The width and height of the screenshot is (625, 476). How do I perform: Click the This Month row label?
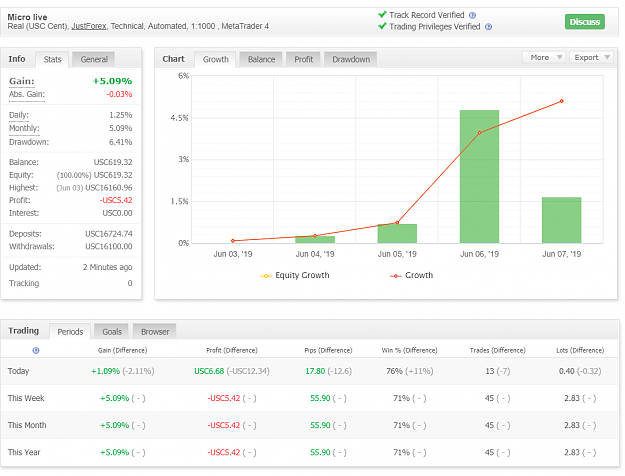27,425
